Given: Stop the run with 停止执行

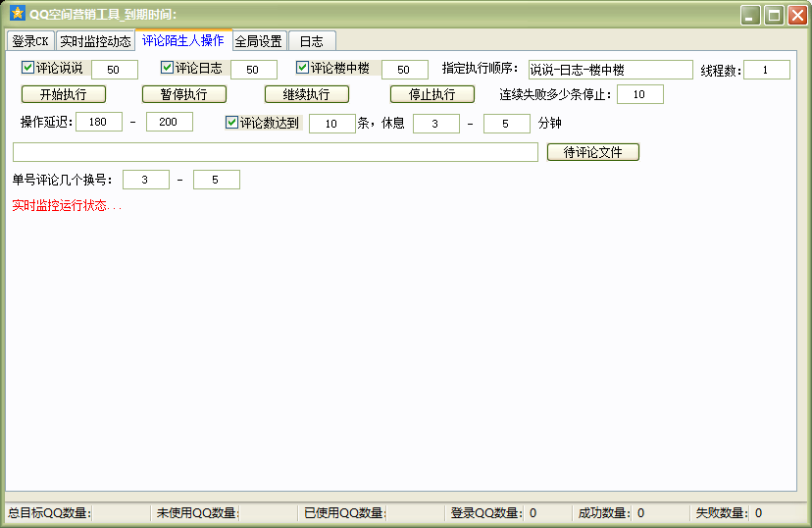Looking at the screenshot, I should coord(431,95).
